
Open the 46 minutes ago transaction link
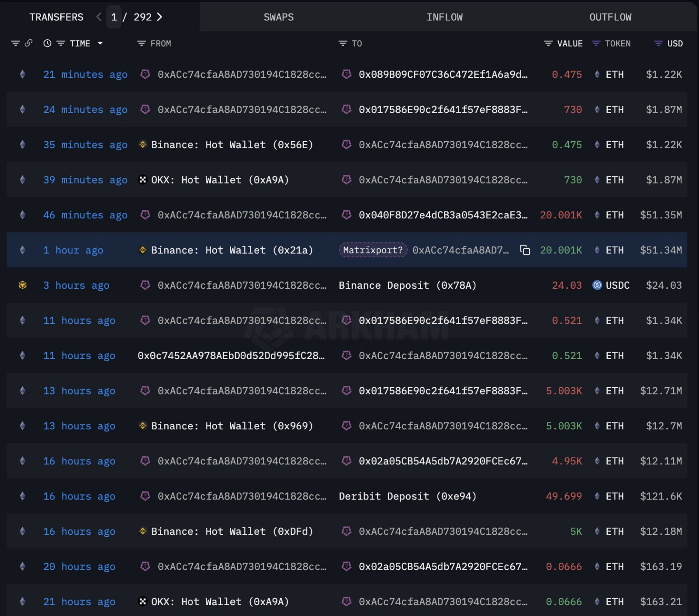[85, 215]
